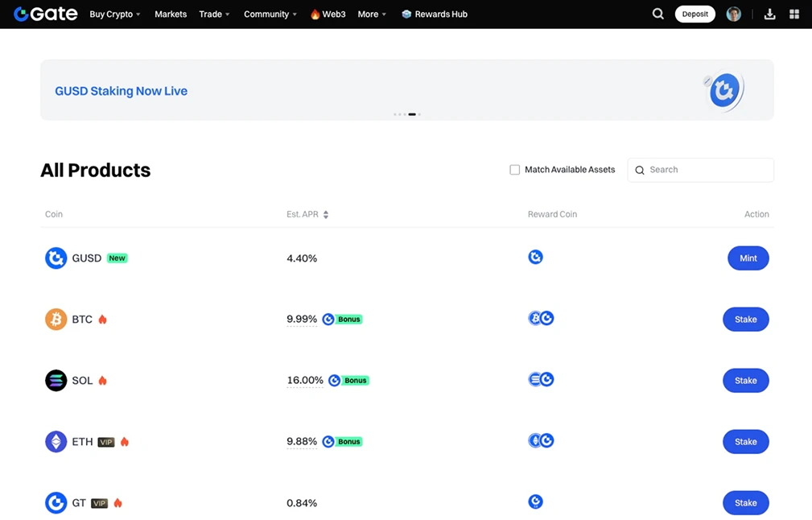Click BTC row reward coin icons
812x520 pixels.
[x=541, y=318]
